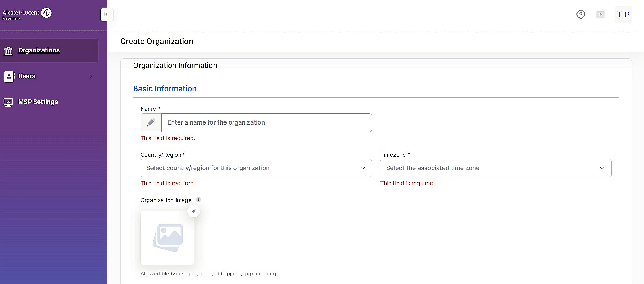
Task: Click the Name field label
Action: click(150, 109)
